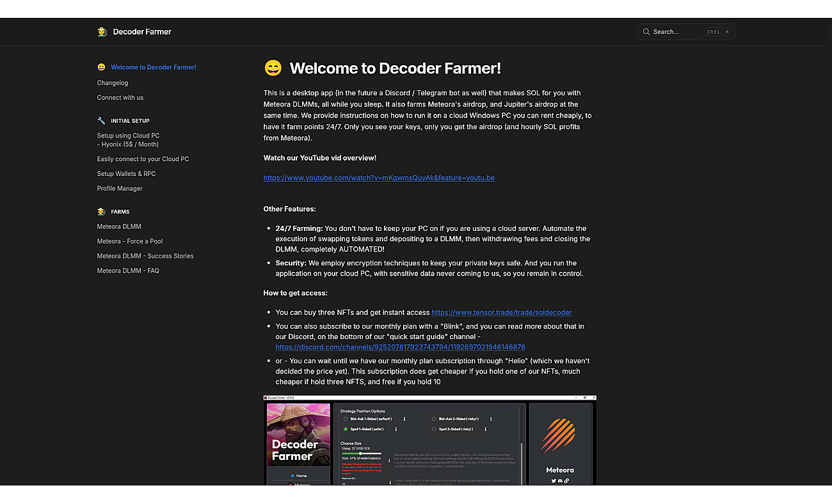
Task: Open Easily connect to your Cloud PC
Action: 143,159
